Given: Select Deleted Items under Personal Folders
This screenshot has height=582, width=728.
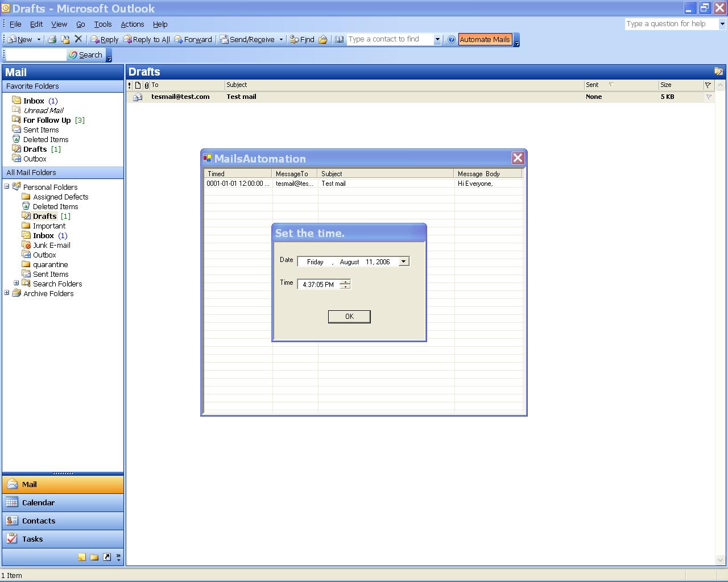Looking at the screenshot, I should point(55,206).
